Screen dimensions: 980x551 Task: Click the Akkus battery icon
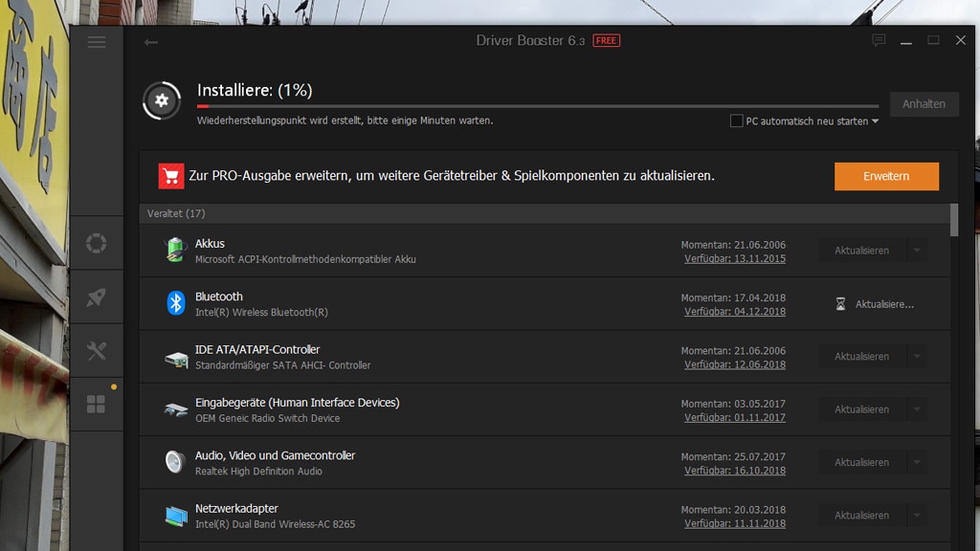[176, 250]
